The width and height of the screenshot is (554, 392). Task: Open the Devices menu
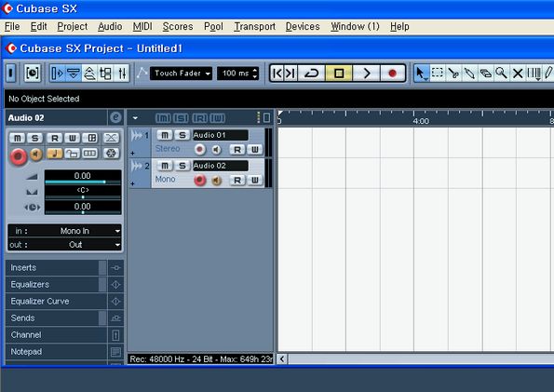(303, 26)
